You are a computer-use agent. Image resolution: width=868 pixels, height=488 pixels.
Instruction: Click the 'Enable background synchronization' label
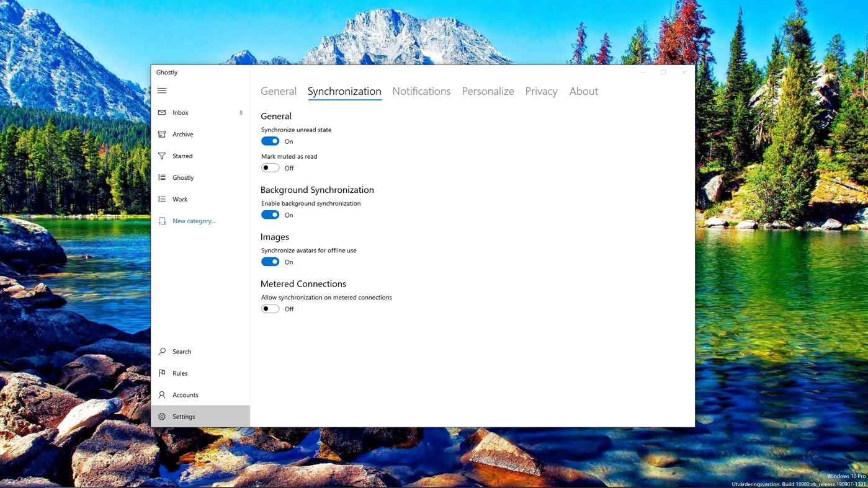[x=311, y=203]
